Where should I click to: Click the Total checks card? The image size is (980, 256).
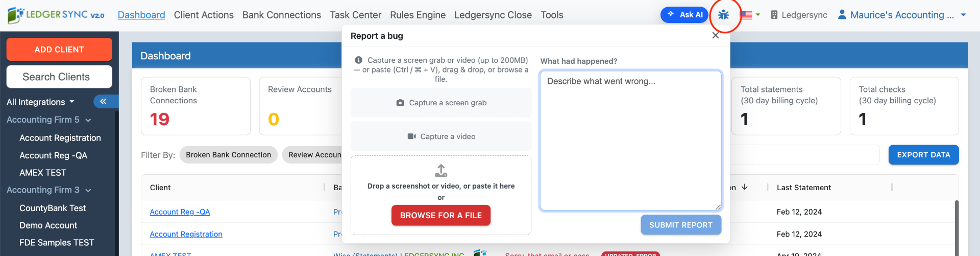tap(904, 106)
